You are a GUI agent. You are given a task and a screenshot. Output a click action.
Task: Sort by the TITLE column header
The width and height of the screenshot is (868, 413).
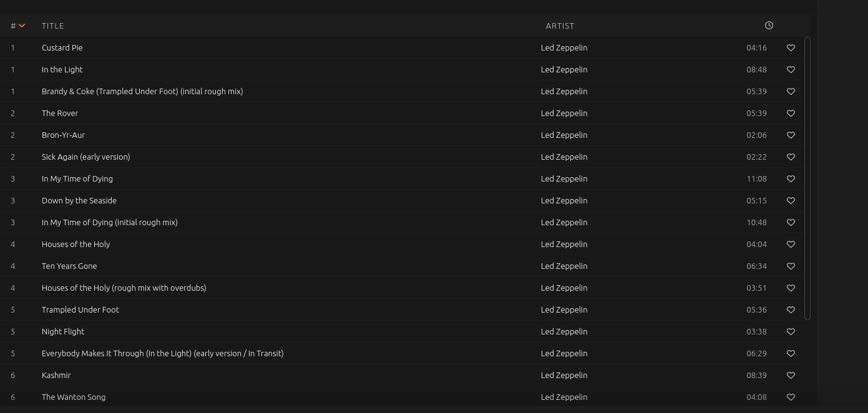(x=52, y=26)
